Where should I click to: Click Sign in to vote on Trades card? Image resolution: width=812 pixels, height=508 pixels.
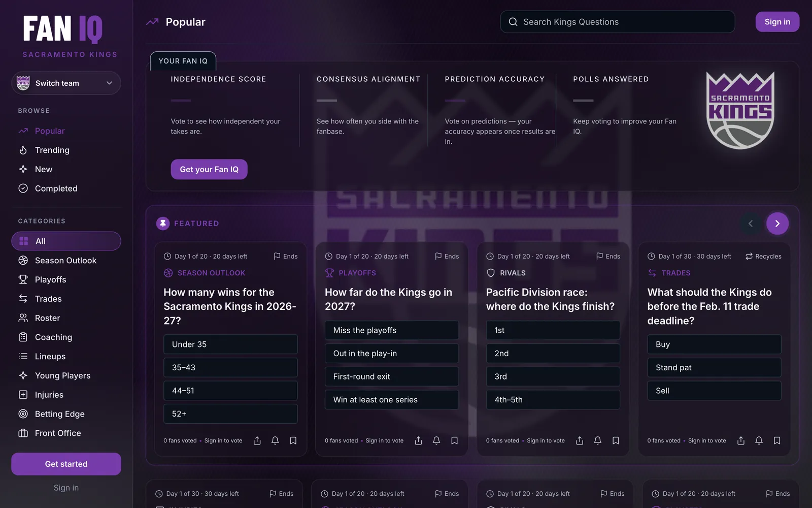707,440
